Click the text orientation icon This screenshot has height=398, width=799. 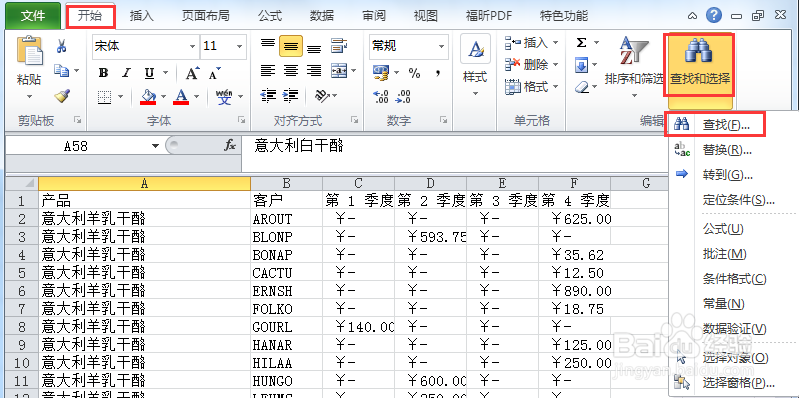tap(323, 95)
